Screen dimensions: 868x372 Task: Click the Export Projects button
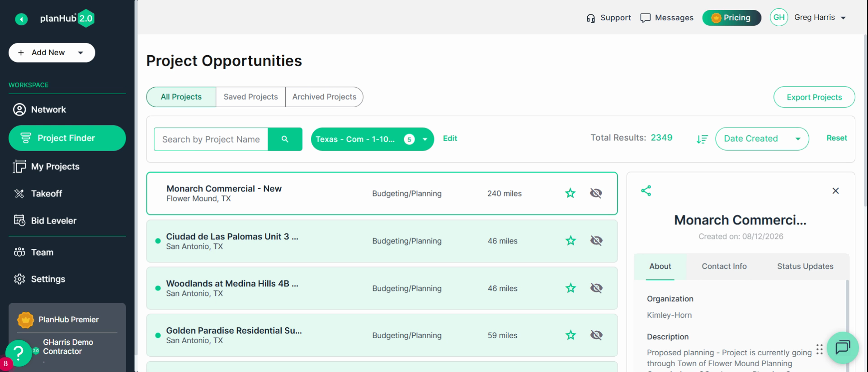(814, 97)
